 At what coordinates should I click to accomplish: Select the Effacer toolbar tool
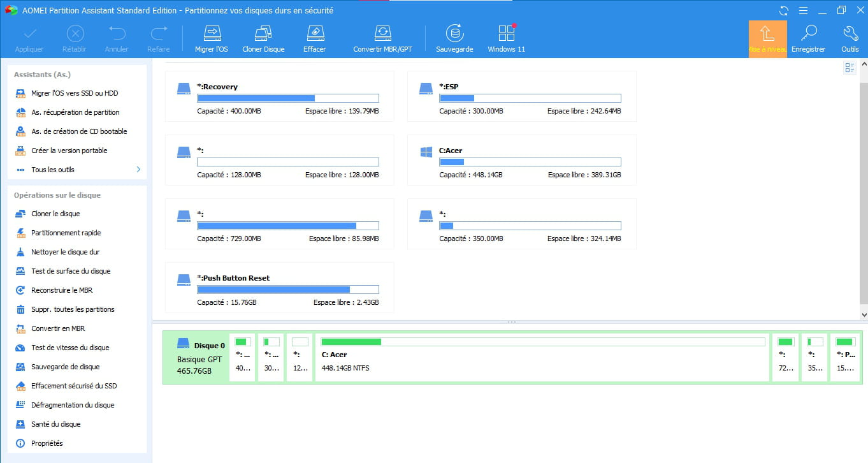[315, 39]
